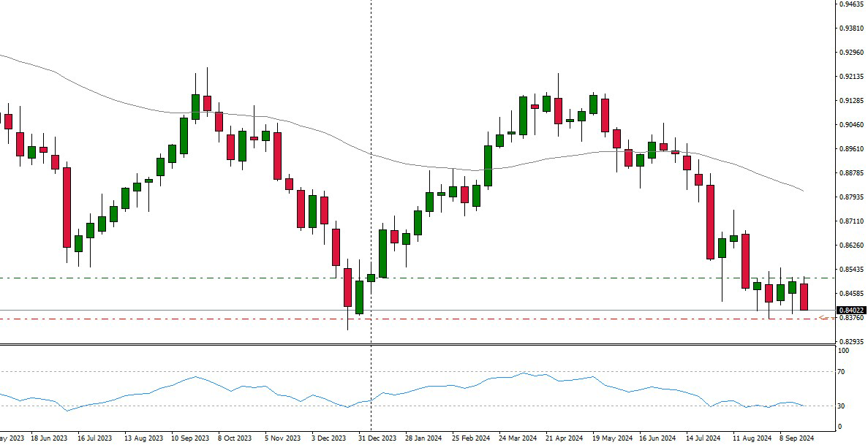Click the orange arrow marker beside 0.83760
This screenshot has height=445, width=868.
point(824,318)
